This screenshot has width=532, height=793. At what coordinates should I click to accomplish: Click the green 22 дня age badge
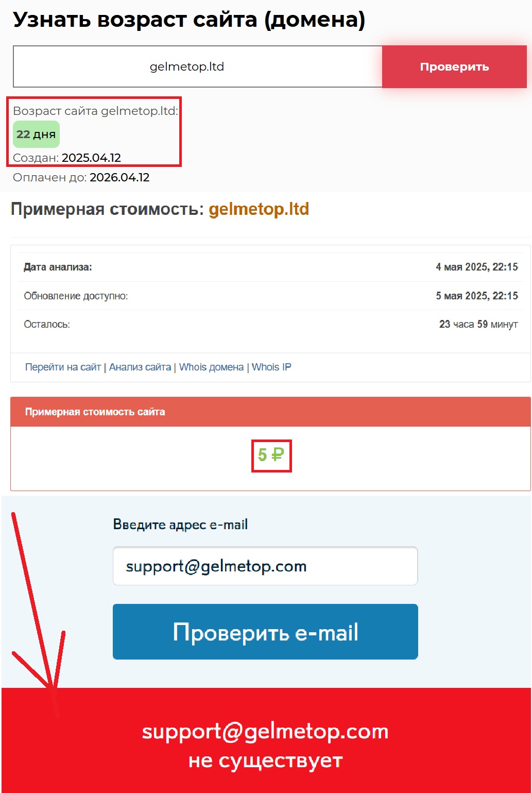(x=36, y=134)
